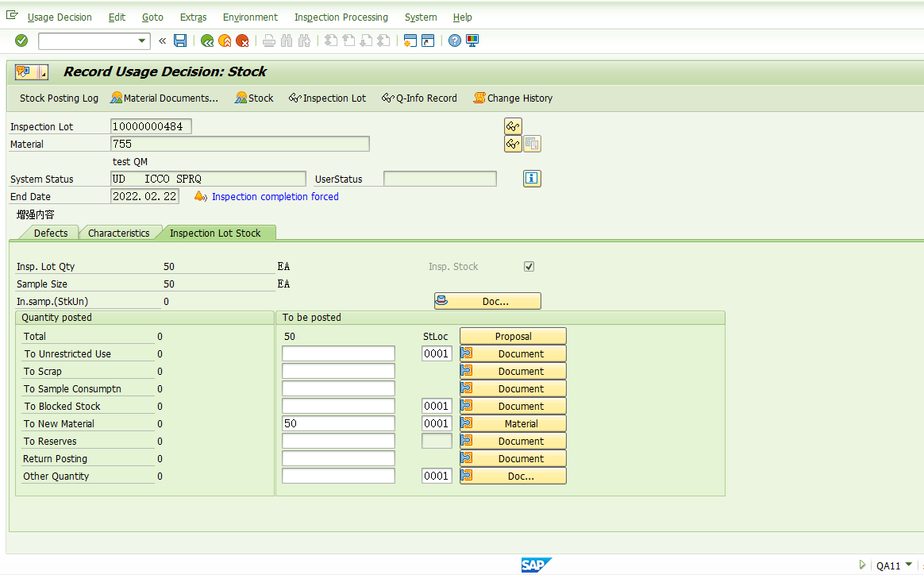Open the Usage Decision menu
This screenshot has width=924, height=575.
(60, 17)
